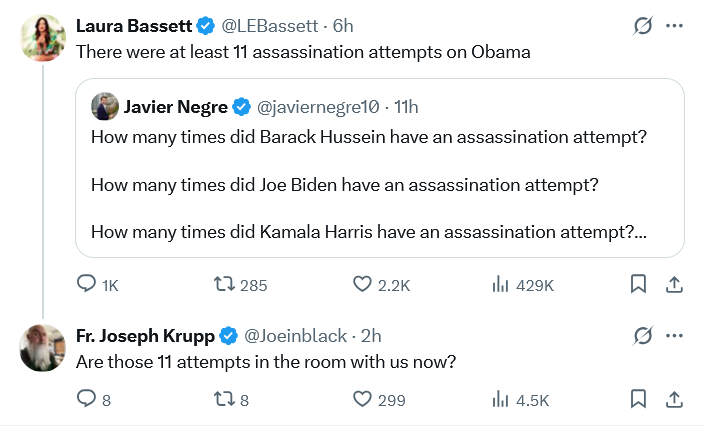Bookmark Fr. Joseph Krupp's reply
704x436 pixels.
tap(638, 400)
